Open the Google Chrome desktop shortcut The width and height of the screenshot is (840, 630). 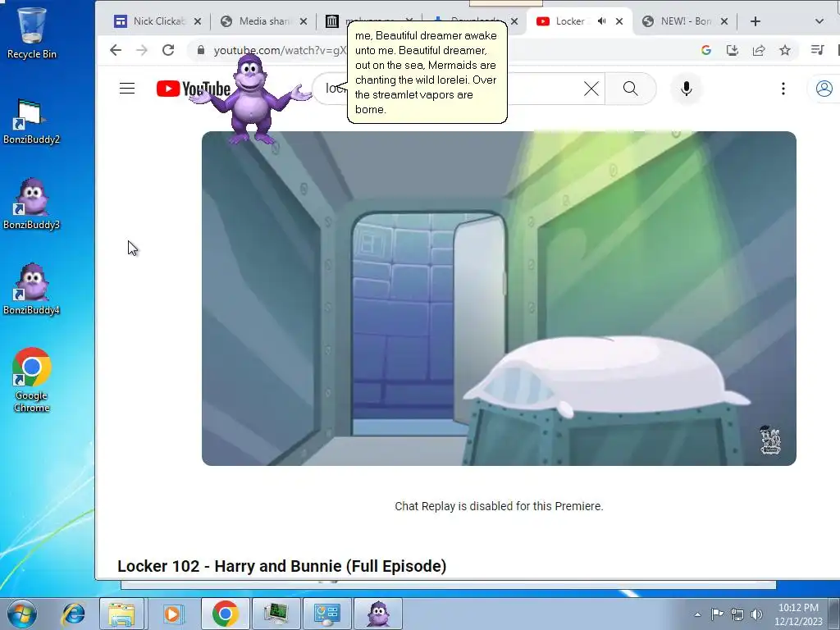coord(32,381)
